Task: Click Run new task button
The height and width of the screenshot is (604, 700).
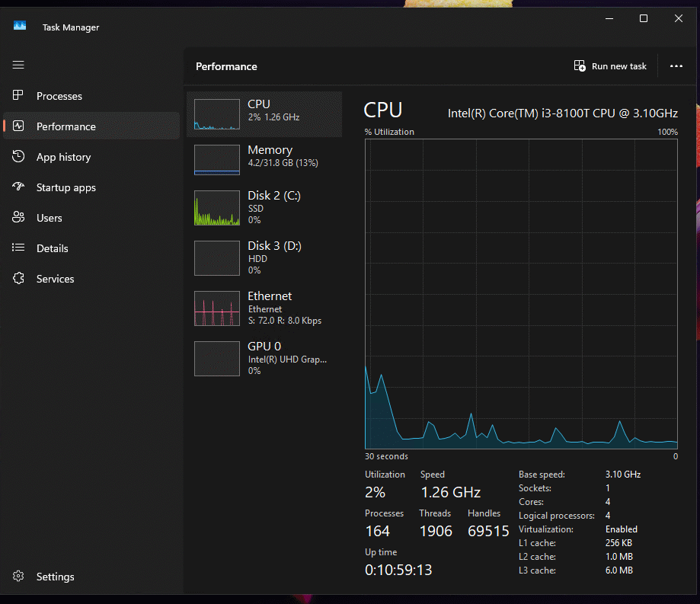Action: [610, 66]
